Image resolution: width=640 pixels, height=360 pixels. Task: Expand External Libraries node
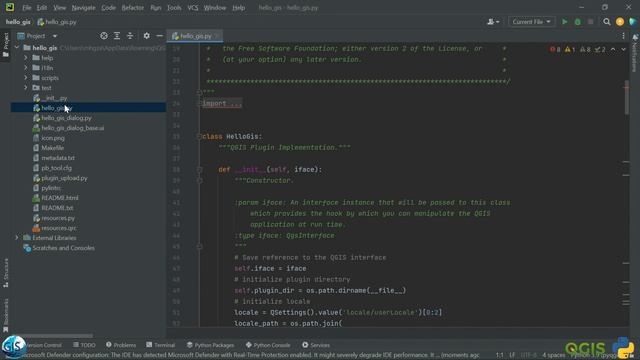[17, 238]
